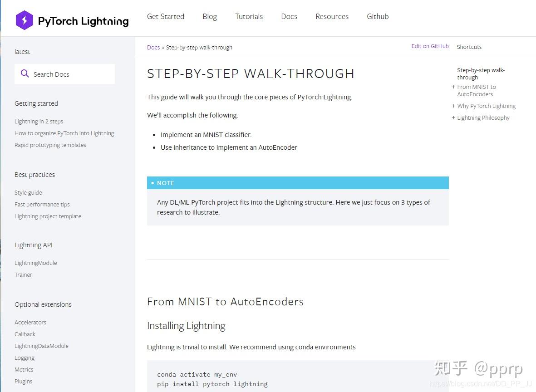Expand the Why PyTorch Lightning shortcut

click(x=453, y=106)
